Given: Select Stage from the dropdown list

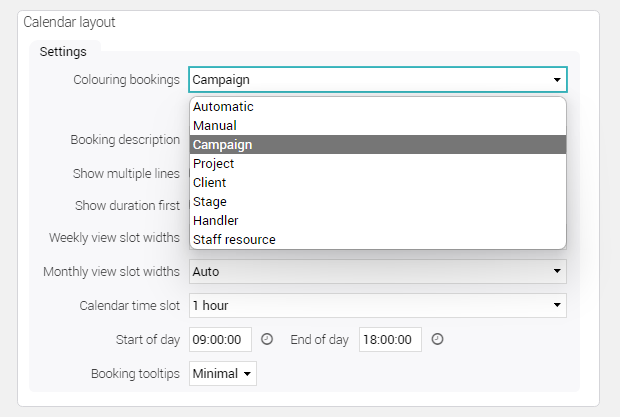Looking at the screenshot, I should click(x=378, y=202).
